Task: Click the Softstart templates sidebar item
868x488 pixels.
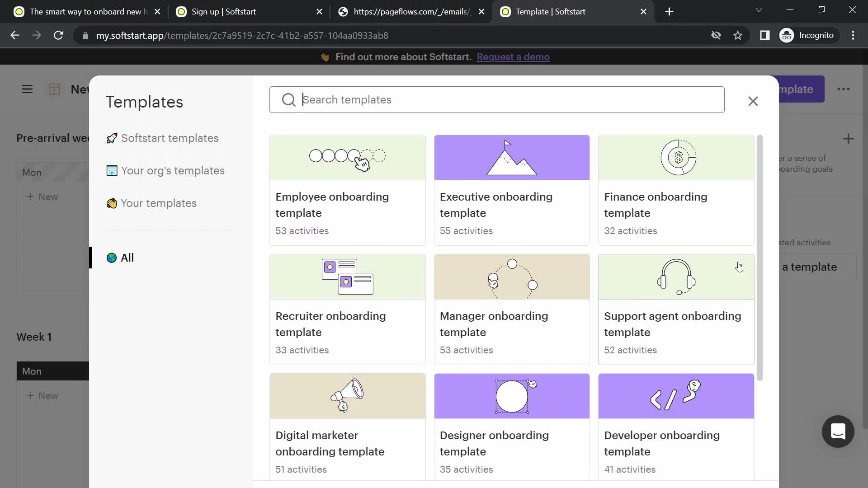Action: tap(170, 138)
